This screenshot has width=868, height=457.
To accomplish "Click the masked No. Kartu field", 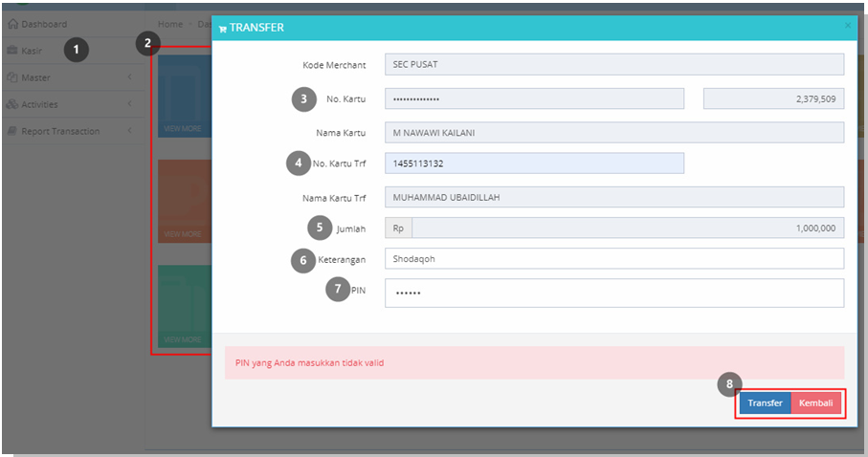I will click(x=534, y=98).
